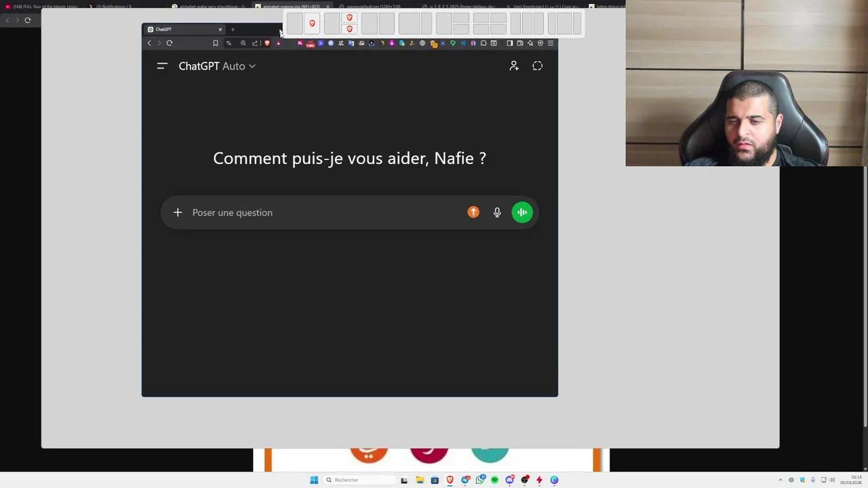Click the plus attach button in the prompt box
Viewport: 868px width, 488px height.
click(x=178, y=212)
